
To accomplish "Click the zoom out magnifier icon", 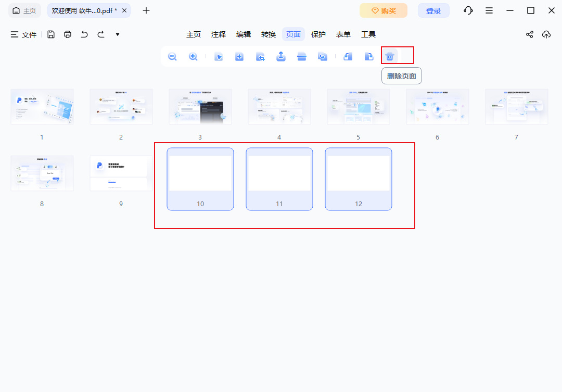I will click(x=172, y=57).
